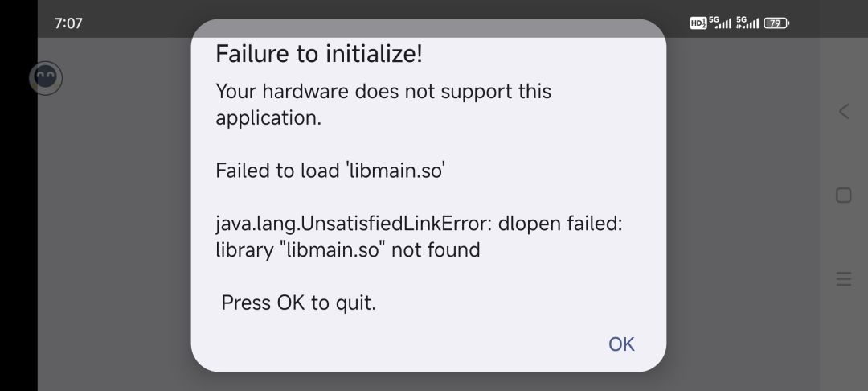Click the 'Failure to initialize!' dialog title
The image size is (868, 391).
[x=319, y=54]
